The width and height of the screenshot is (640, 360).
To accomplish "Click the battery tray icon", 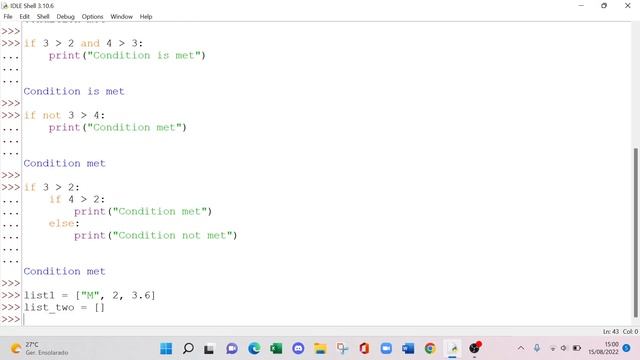I will pyautogui.click(x=576, y=348).
